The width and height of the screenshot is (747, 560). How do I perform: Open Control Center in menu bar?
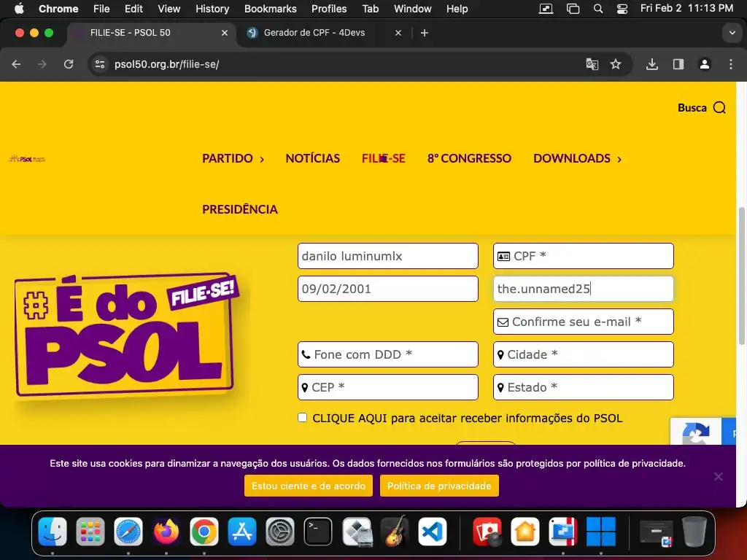(622, 9)
